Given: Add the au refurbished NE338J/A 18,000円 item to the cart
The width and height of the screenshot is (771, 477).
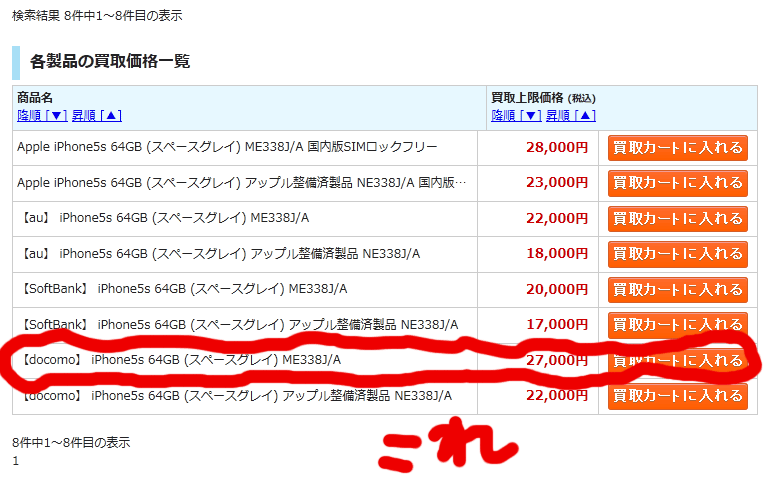Looking at the screenshot, I should tap(678, 254).
